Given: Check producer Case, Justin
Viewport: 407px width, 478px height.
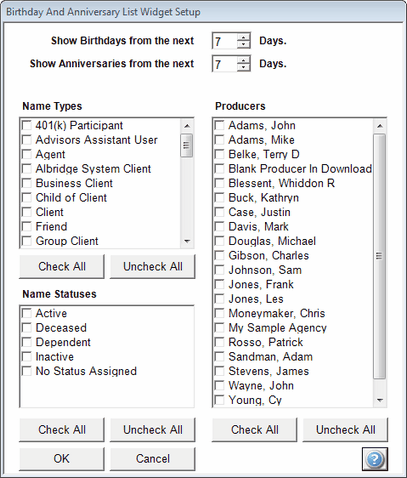Looking at the screenshot, I should (x=219, y=212).
